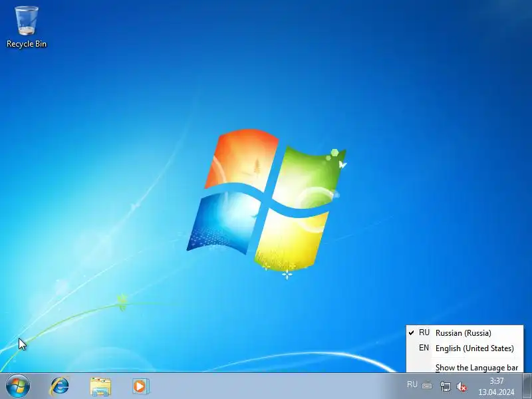Click the Show desktop button at the taskbar edge
532x399 pixels.
(527, 386)
